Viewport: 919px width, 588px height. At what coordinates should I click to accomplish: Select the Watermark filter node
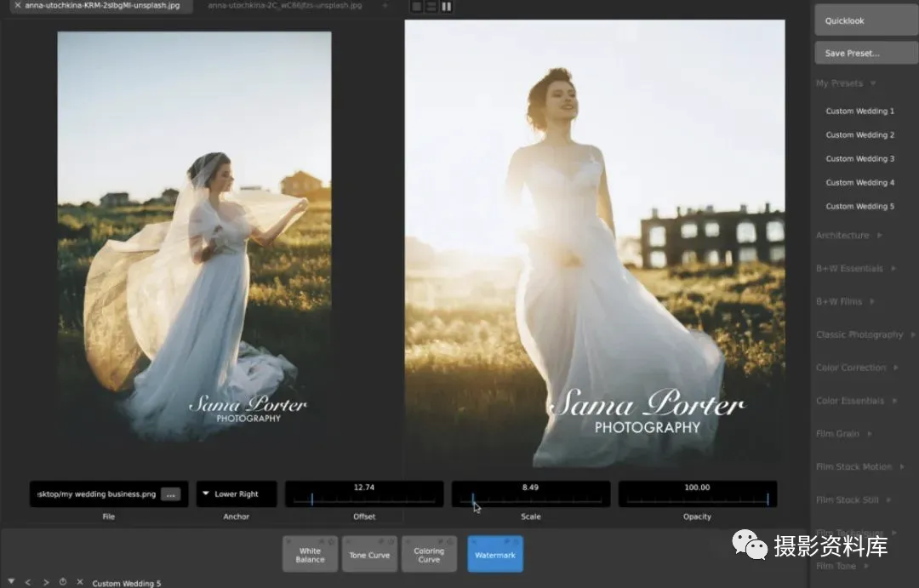pyautogui.click(x=495, y=555)
